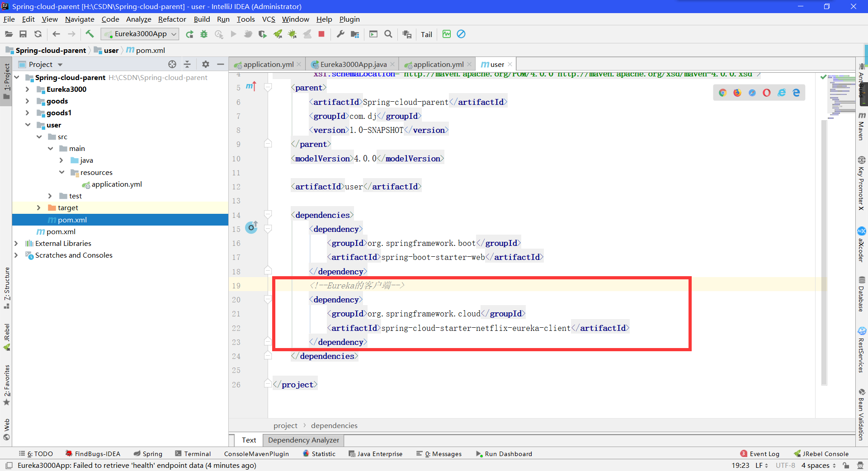The width and height of the screenshot is (868, 471).
Task: Collapse all in Project panel
Action: pyautogui.click(x=187, y=64)
